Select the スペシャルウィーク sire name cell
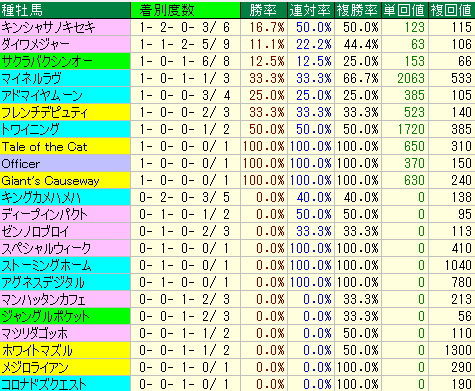 pyautogui.click(x=65, y=248)
